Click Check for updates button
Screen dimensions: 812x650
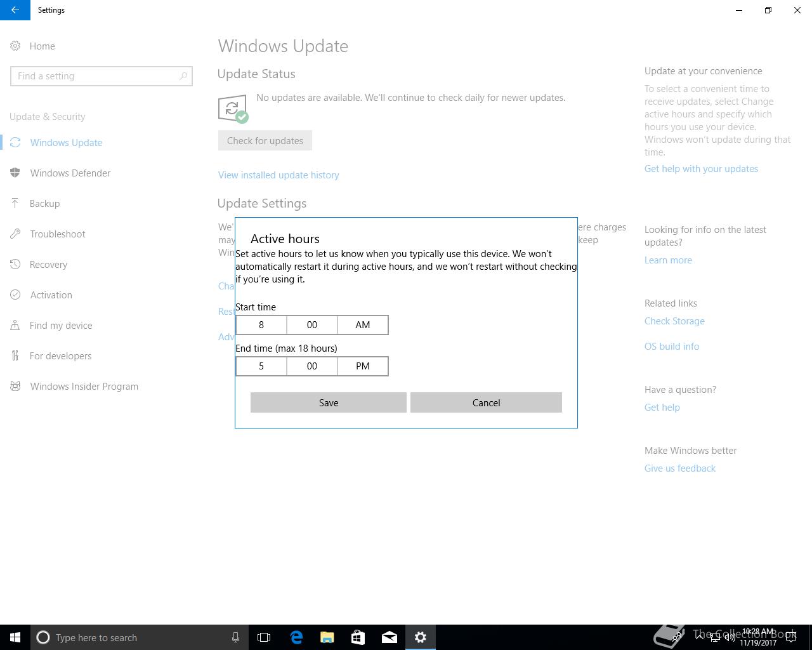tap(265, 141)
